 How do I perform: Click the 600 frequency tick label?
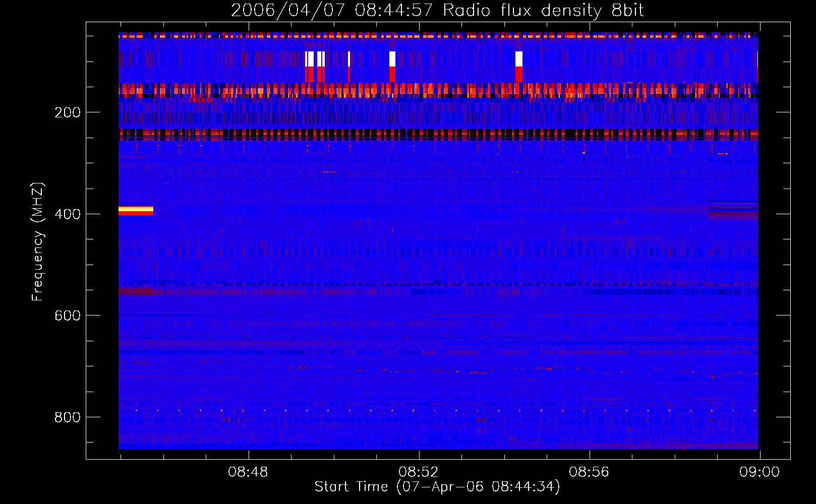(x=68, y=316)
